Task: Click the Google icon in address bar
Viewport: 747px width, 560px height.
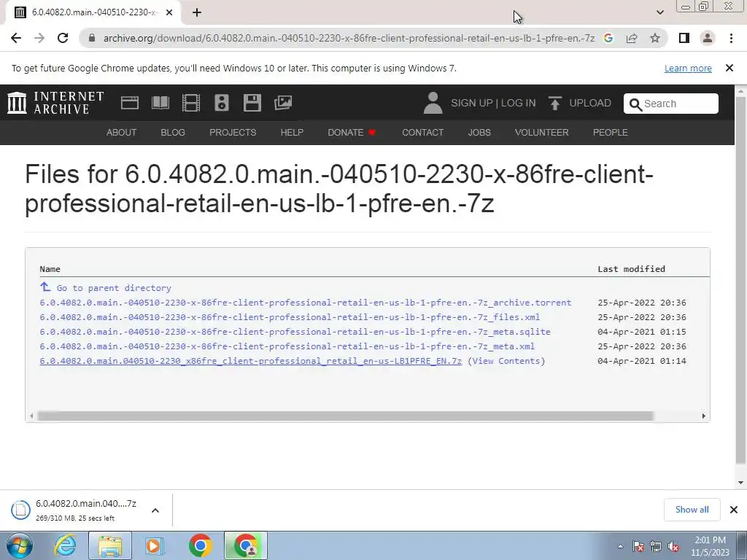Action: coord(608,38)
